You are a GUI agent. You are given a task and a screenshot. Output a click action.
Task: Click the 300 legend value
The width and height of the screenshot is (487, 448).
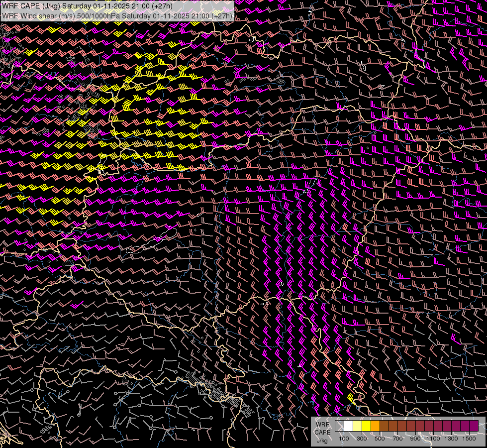pos(362,439)
